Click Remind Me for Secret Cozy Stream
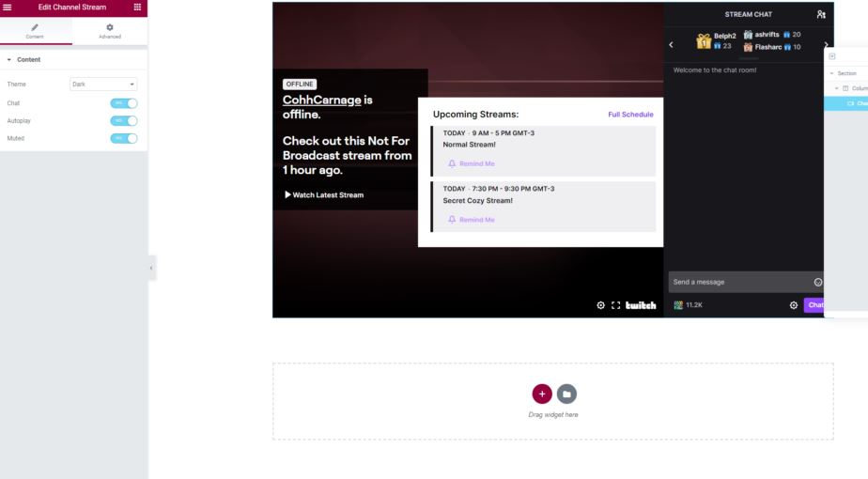 click(x=472, y=220)
